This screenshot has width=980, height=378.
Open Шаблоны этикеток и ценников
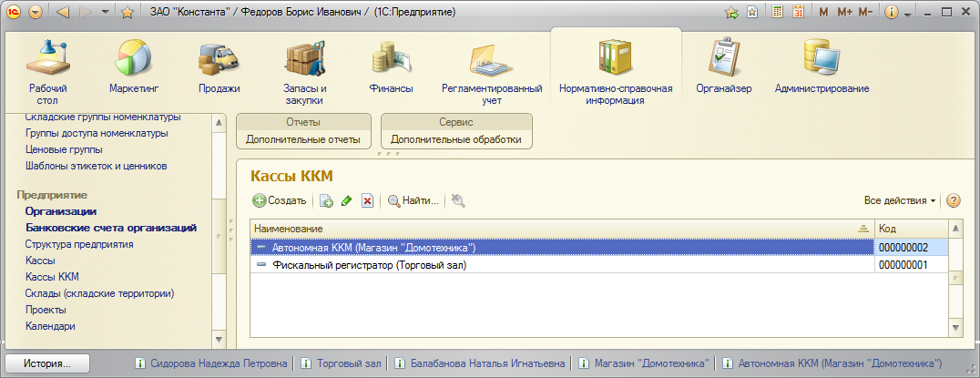[x=97, y=166]
